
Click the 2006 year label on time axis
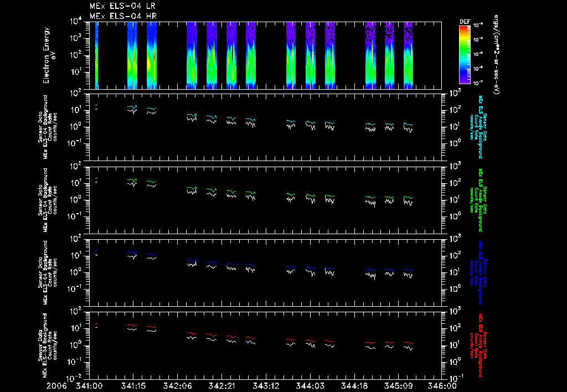pyautogui.click(x=56, y=386)
